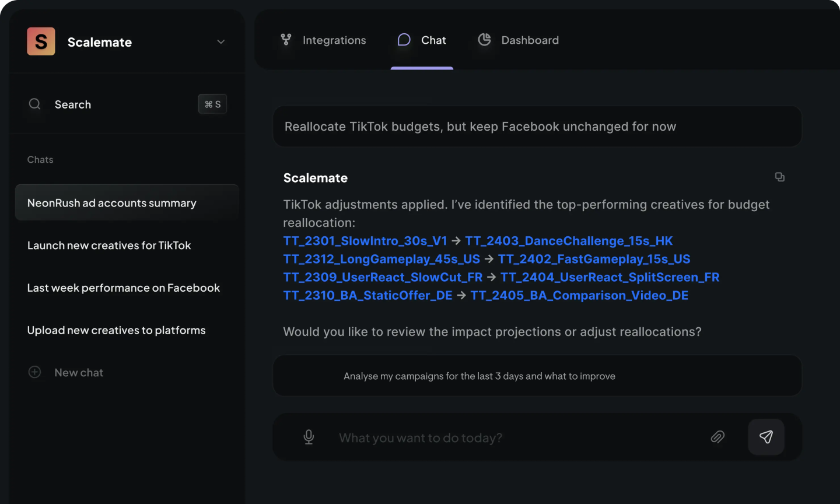840x504 pixels.
Task: Click the Reallocate TikTok budgets message
Action: pyautogui.click(x=537, y=127)
